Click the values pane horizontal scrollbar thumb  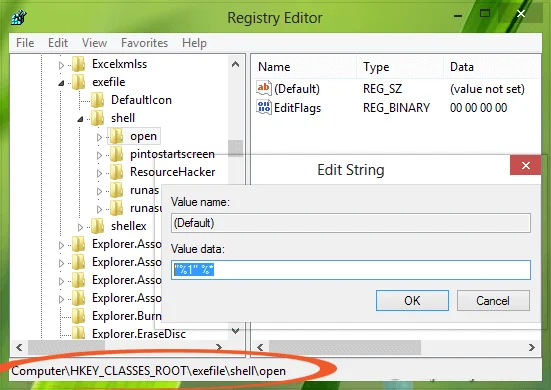[x=345, y=347]
